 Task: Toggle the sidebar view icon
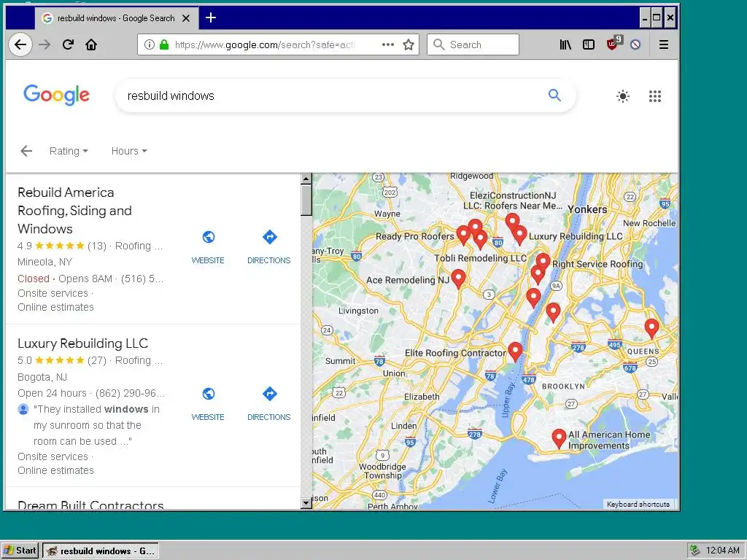point(589,44)
